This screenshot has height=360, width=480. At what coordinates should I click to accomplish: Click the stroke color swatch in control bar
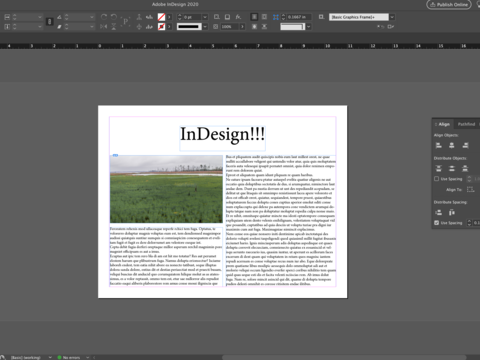[161, 27]
